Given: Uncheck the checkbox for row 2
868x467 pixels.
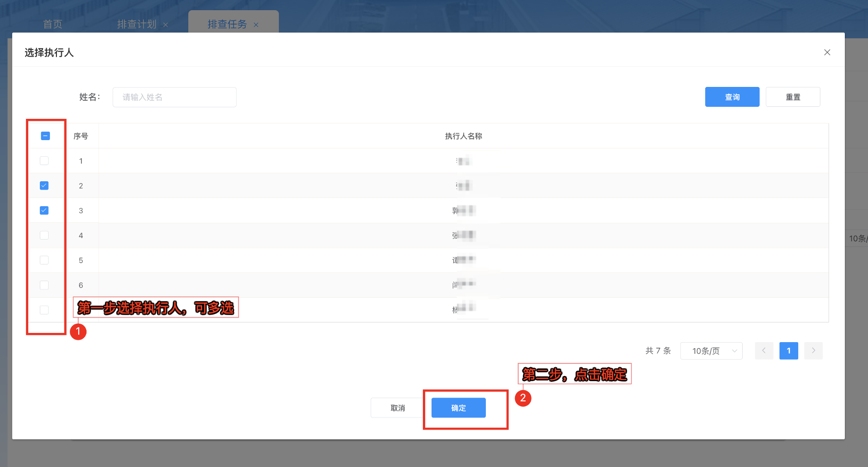Looking at the screenshot, I should [x=44, y=185].
